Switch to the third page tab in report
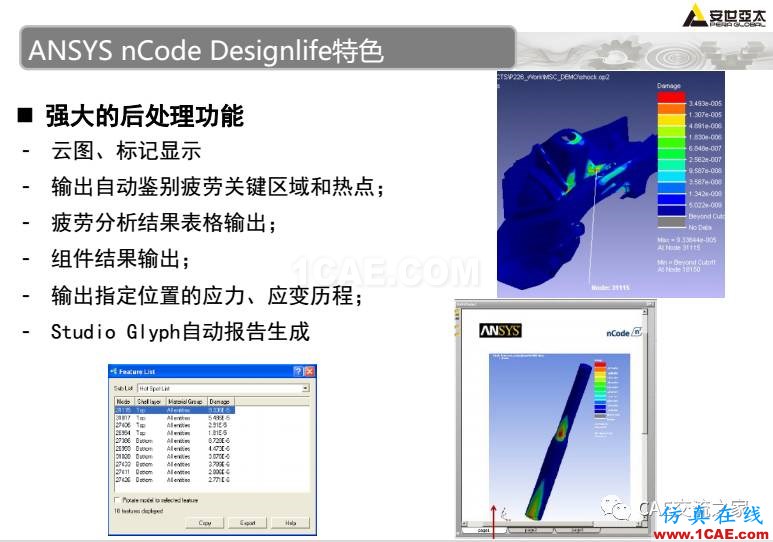Image resolution: width=773 pixels, height=542 pixels. tap(578, 531)
